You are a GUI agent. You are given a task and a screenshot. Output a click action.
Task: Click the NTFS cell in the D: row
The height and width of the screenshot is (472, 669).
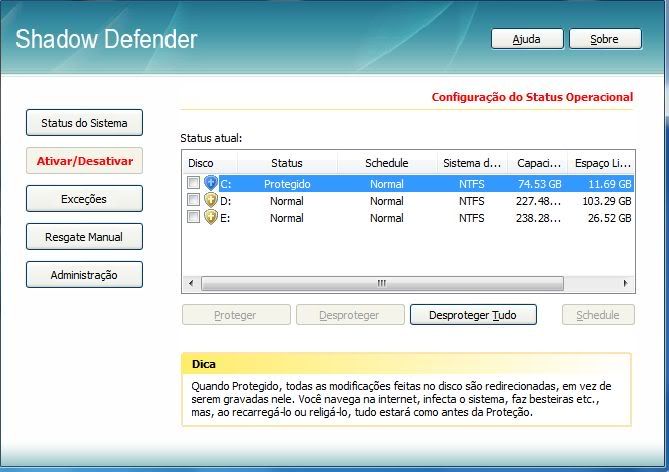click(472, 201)
